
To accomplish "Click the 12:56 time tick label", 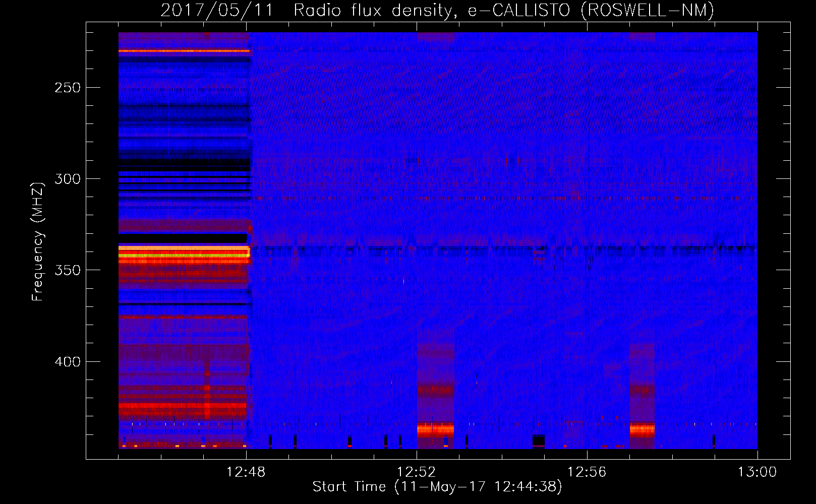I will pyautogui.click(x=587, y=472).
